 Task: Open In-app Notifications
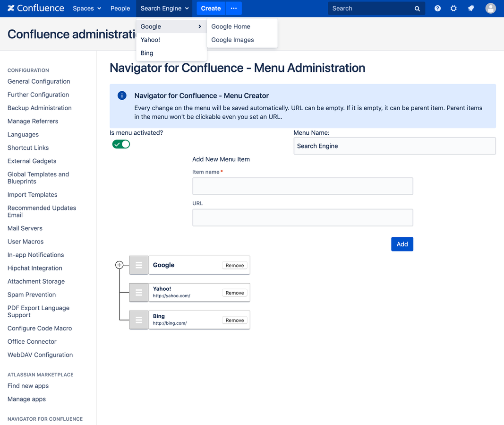pos(36,255)
